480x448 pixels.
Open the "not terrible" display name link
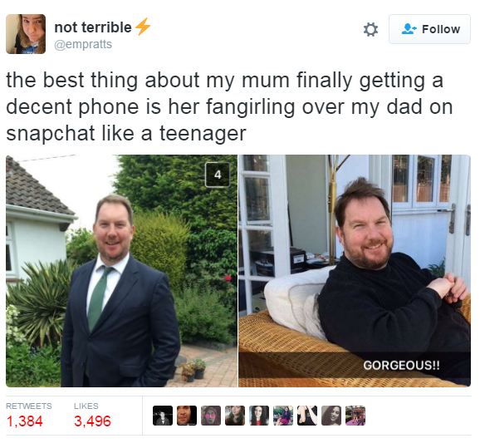click(x=93, y=27)
